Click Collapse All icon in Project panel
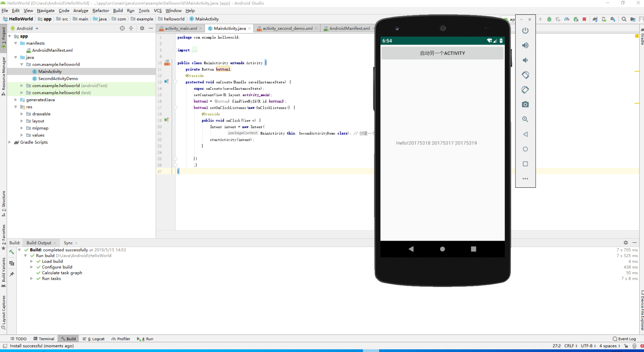This screenshot has height=352, width=644. coord(131,28)
